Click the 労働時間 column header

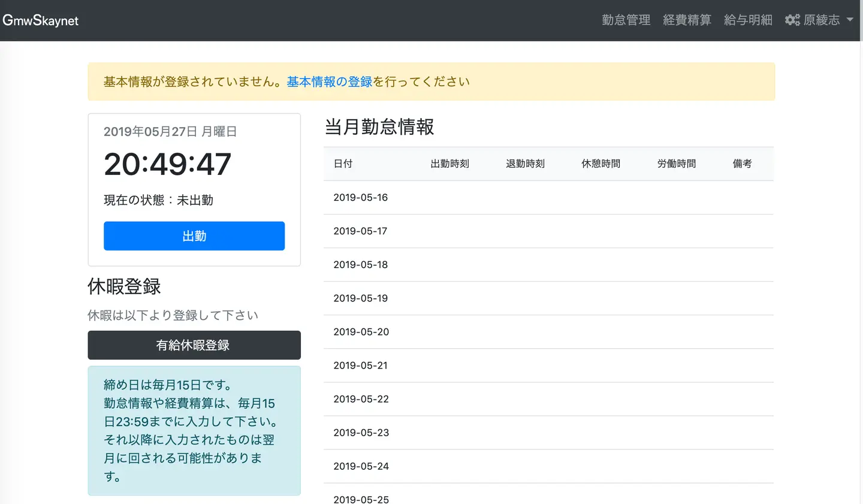(x=676, y=164)
